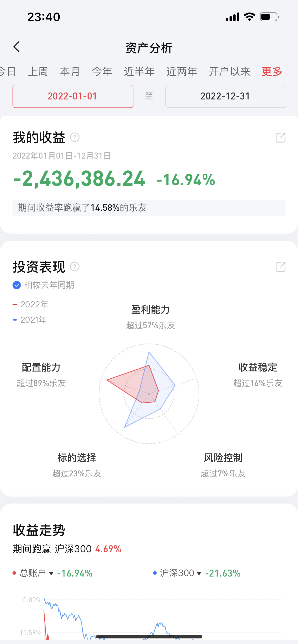Choose the 本月 time range

70,71
